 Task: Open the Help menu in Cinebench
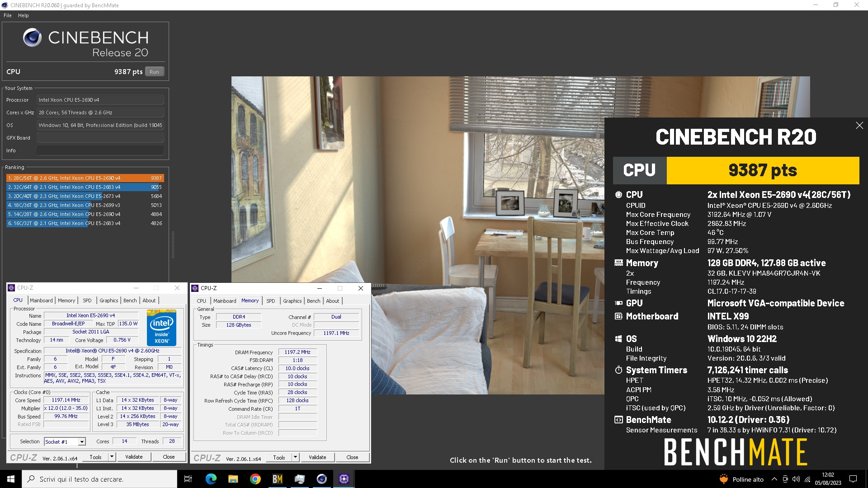24,15
